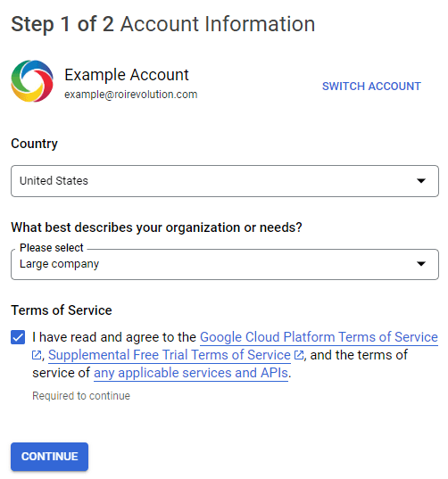The image size is (448, 479).
Task: Click the 'Required to continue' helper text
Action: pos(81,396)
